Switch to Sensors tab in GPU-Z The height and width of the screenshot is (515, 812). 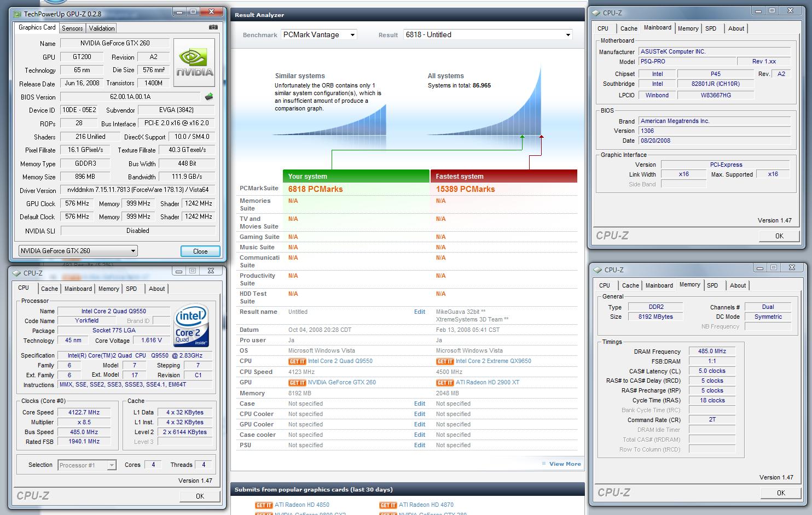[x=72, y=28]
